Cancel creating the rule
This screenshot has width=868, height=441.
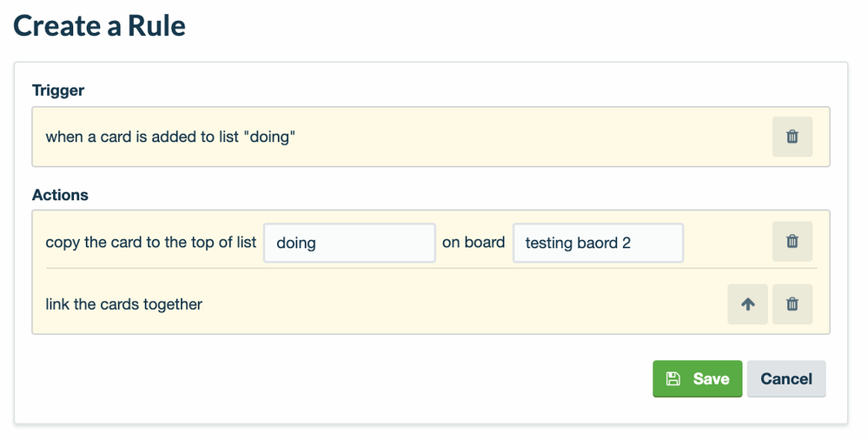(785, 379)
